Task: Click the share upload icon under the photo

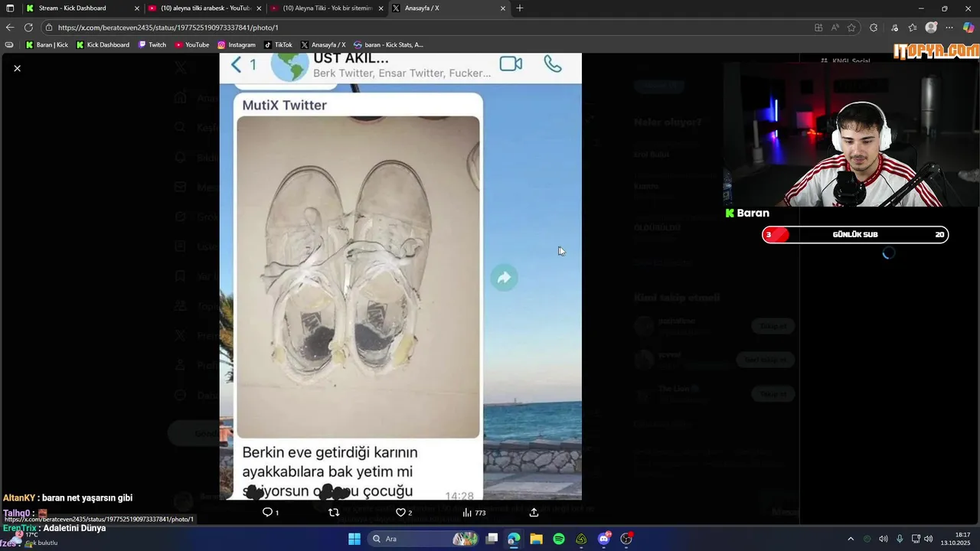Action: pos(534,513)
